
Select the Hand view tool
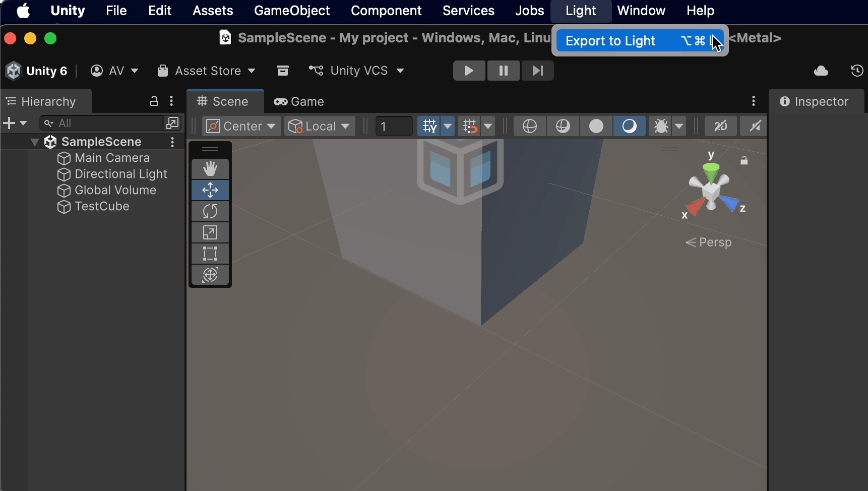(x=210, y=169)
